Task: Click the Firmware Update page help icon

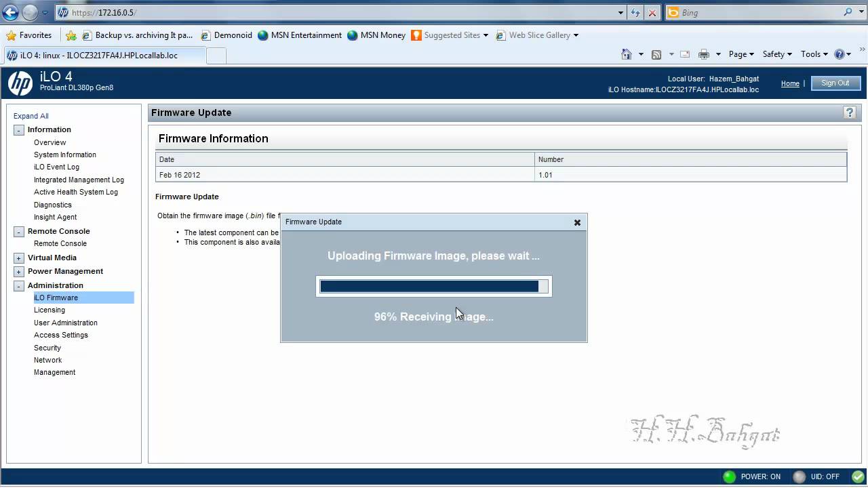Action: coord(849,113)
